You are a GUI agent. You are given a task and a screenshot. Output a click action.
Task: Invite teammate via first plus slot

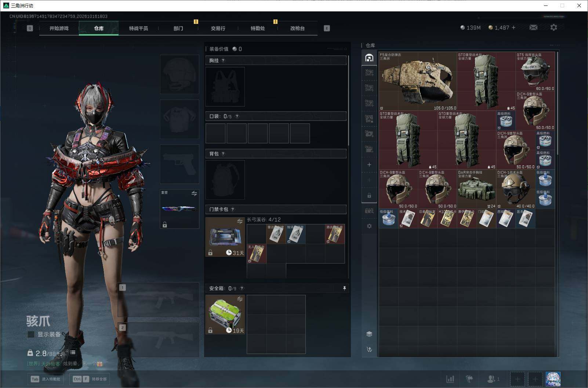(x=518, y=379)
